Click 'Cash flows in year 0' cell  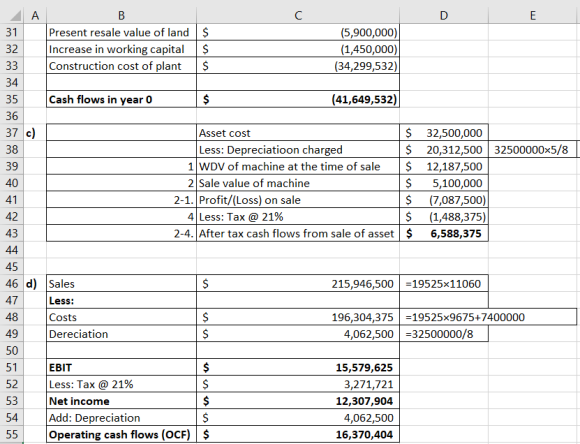pyautogui.click(x=121, y=100)
